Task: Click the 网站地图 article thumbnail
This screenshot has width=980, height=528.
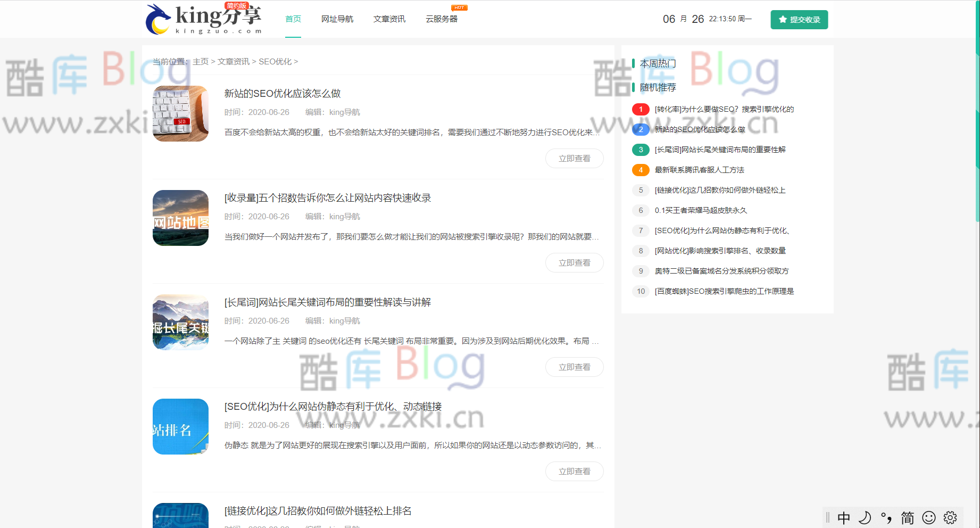Action: [x=180, y=218]
